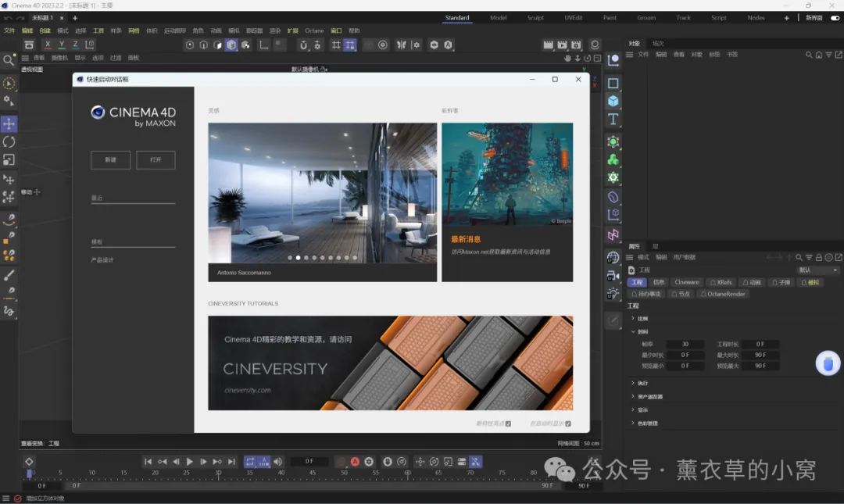Switch to the UVEdit layout tab
844x504 pixels.
(x=574, y=18)
